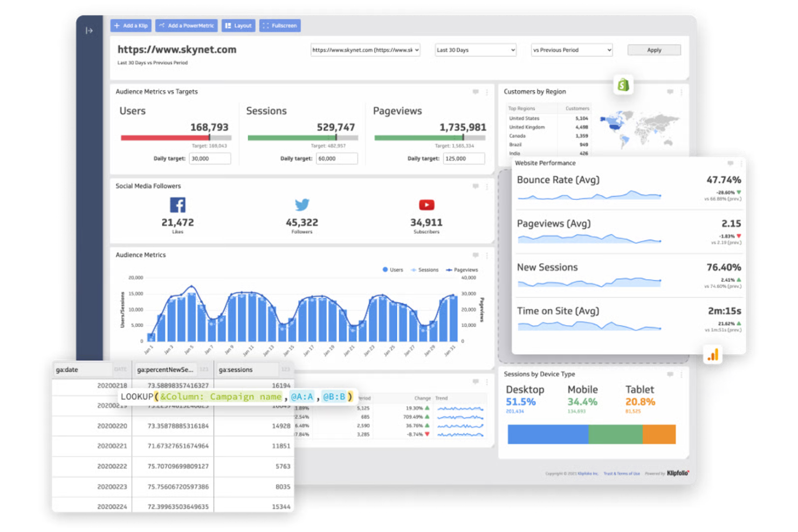Click the Google Analytics icon near Sessions by Device Type

tap(714, 355)
